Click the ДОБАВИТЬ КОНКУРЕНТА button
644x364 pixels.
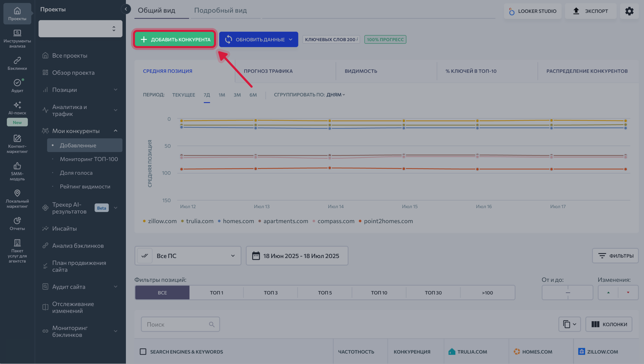[174, 39]
